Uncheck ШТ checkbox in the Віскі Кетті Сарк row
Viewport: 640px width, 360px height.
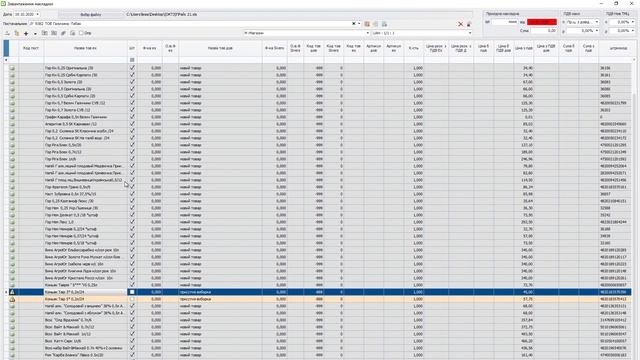click(132, 341)
